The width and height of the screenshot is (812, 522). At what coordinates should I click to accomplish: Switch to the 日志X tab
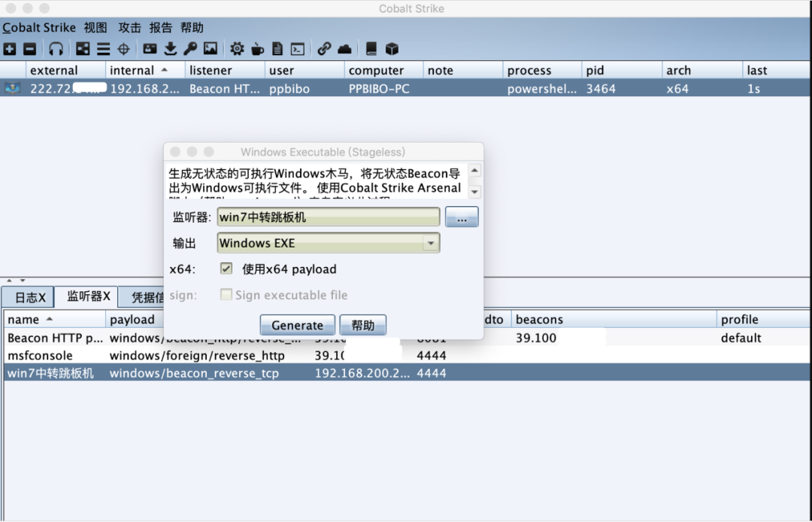tap(28, 297)
